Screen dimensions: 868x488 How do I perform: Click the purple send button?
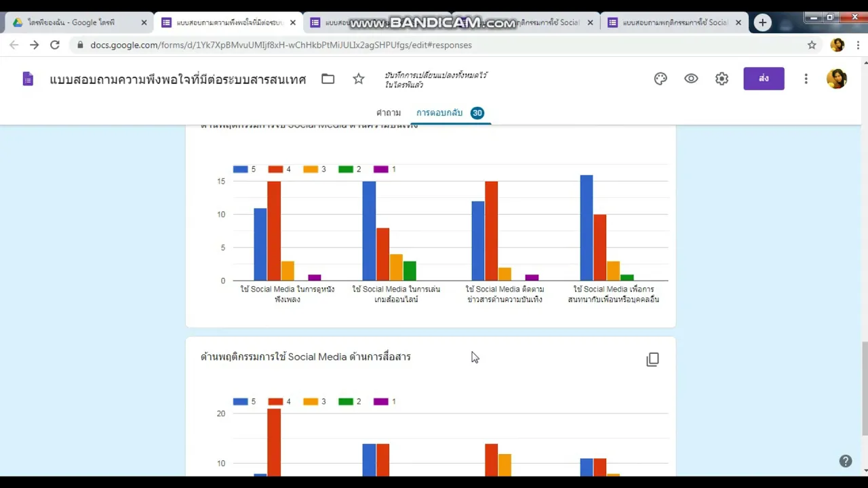(x=764, y=79)
